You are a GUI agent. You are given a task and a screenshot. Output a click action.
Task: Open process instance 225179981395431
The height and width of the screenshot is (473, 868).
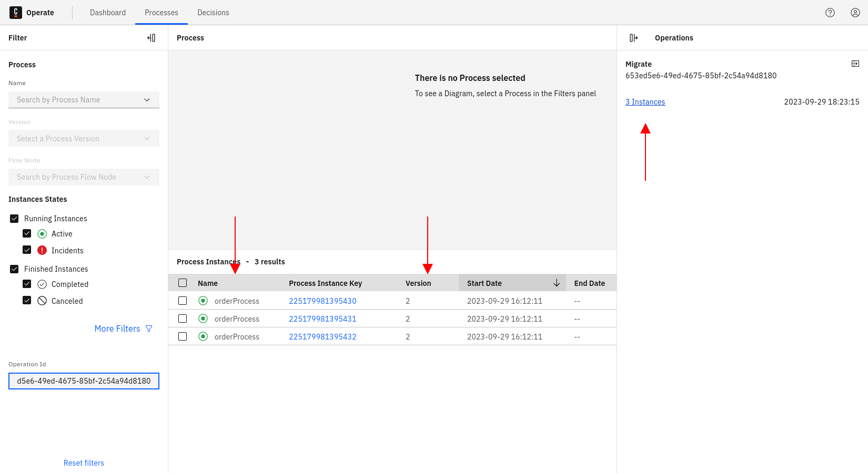322,319
